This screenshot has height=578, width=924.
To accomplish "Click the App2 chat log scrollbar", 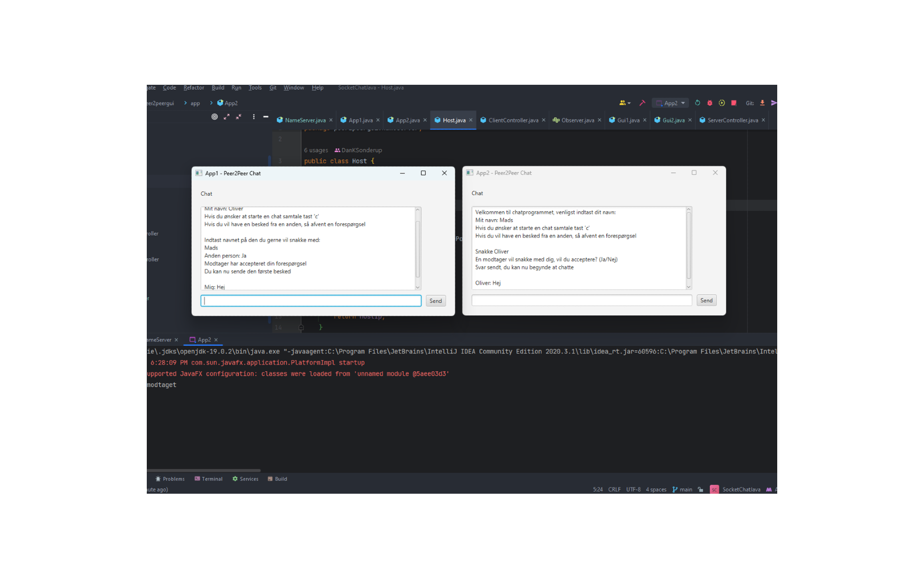I will [689, 247].
